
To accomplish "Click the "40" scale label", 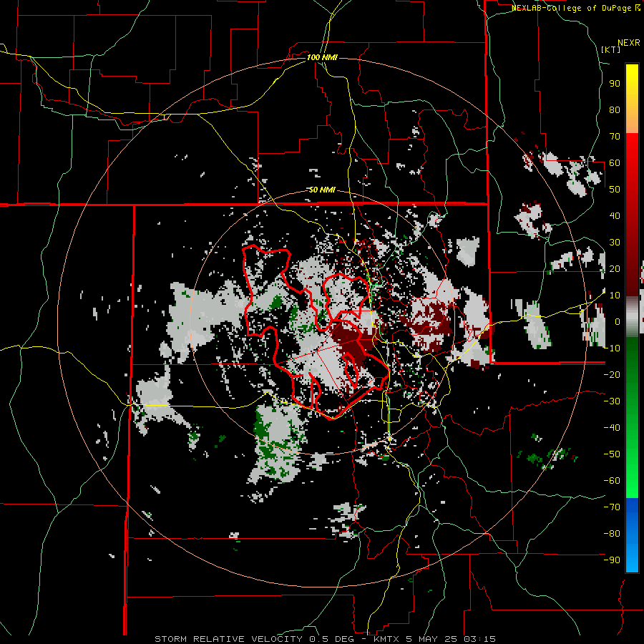I will (615, 215).
